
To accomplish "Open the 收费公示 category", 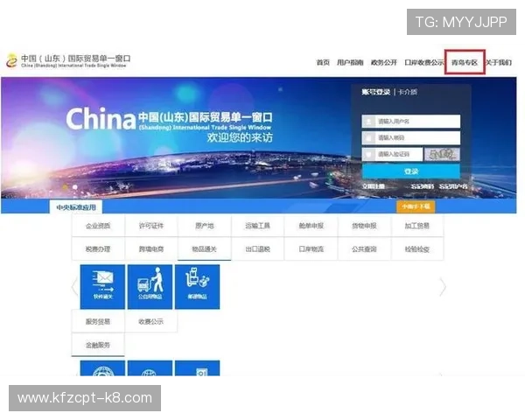I will pos(151,321).
